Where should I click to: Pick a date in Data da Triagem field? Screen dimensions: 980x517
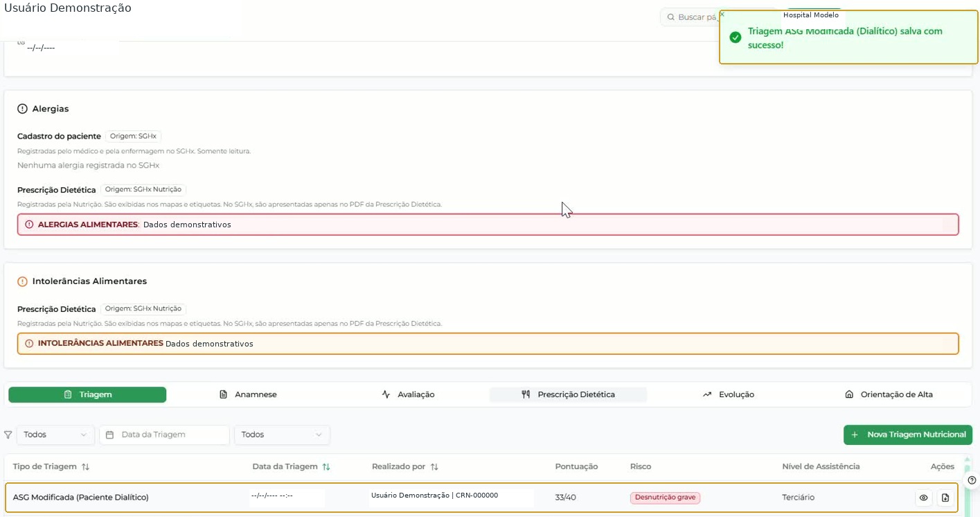click(x=164, y=435)
